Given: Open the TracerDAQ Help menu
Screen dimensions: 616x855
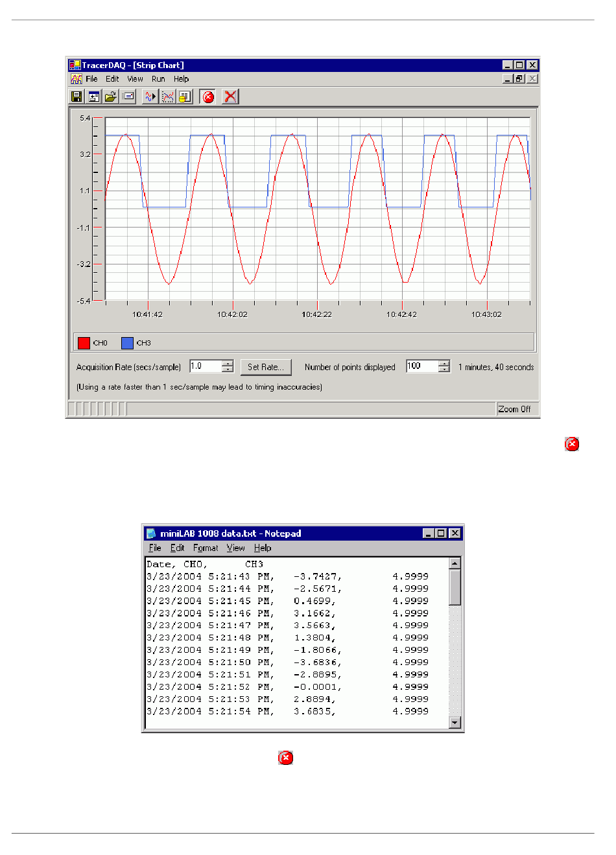Looking at the screenshot, I should (x=181, y=79).
